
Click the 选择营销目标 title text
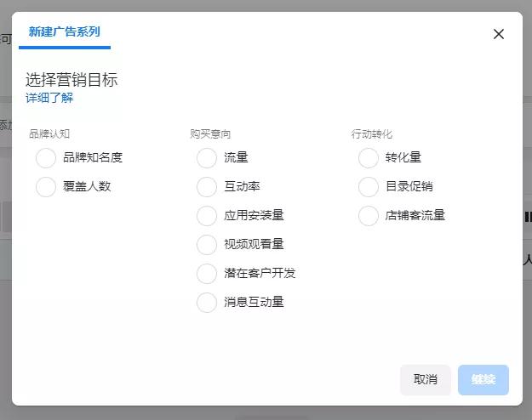click(x=72, y=80)
